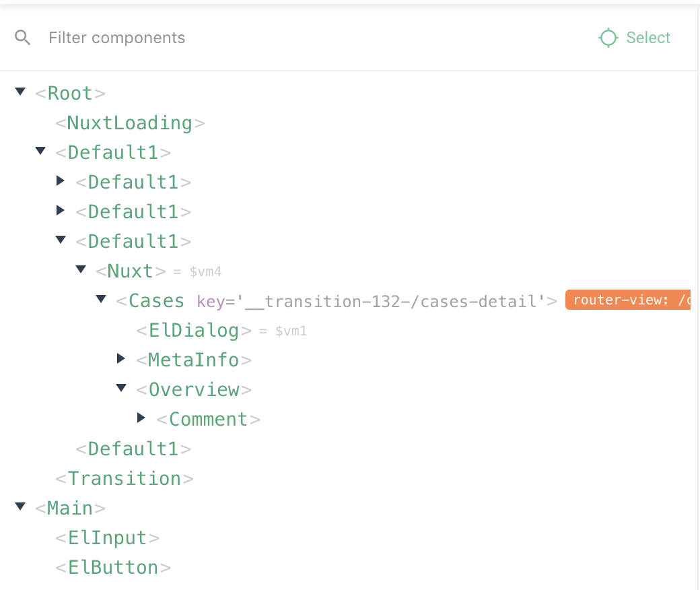700x590 pixels.
Task: Expand the Comment component arrow
Action: 141,418
